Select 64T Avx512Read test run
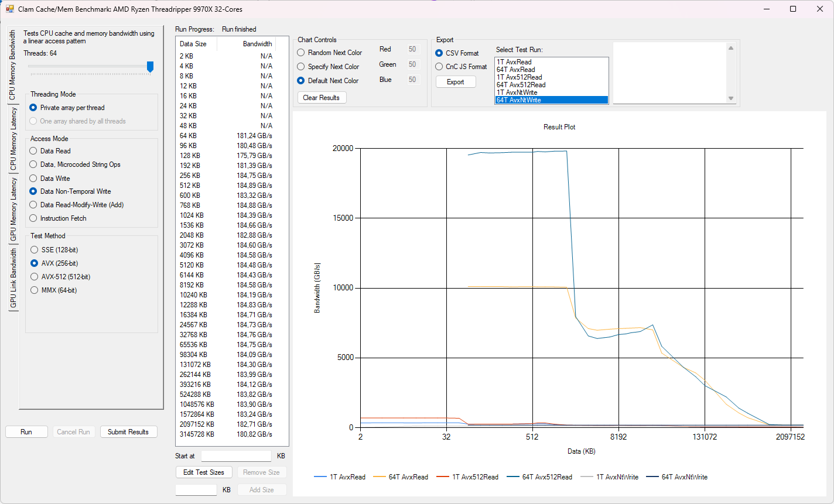The height and width of the screenshot is (504, 834). [x=551, y=85]
